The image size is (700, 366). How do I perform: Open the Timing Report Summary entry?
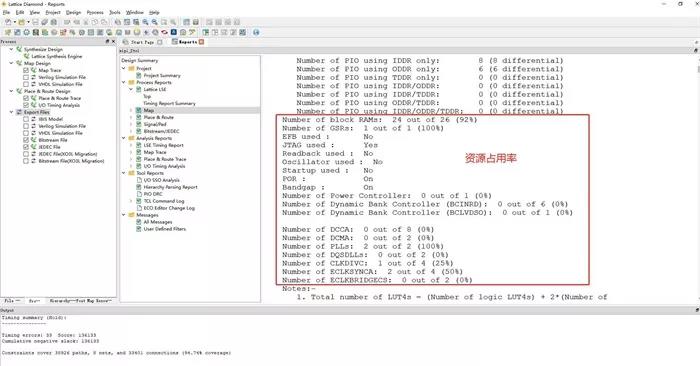click(x=169, y=103)
